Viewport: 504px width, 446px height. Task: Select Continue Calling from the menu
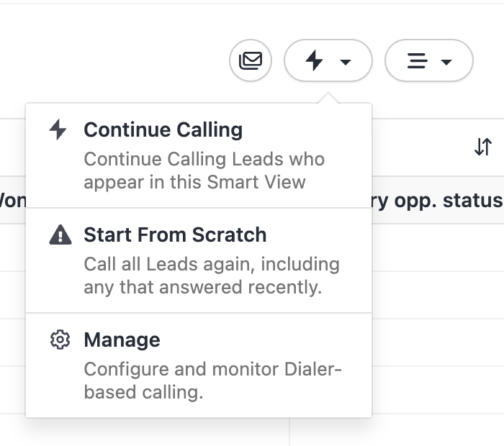coord(163,130)
